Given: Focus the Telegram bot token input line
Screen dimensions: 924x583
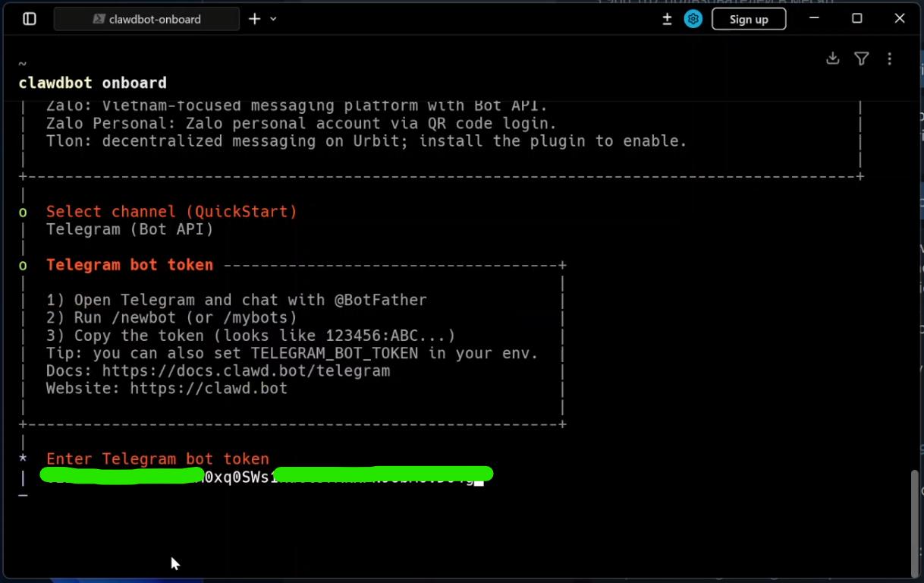Looking at the screenshot, I should [x=266, y=477].
